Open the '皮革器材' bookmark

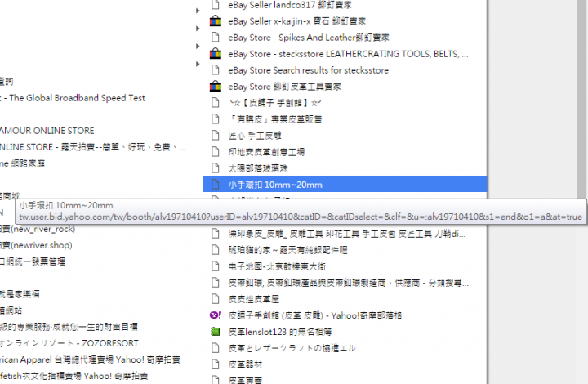pyautogui.click(x=245, y=364)
